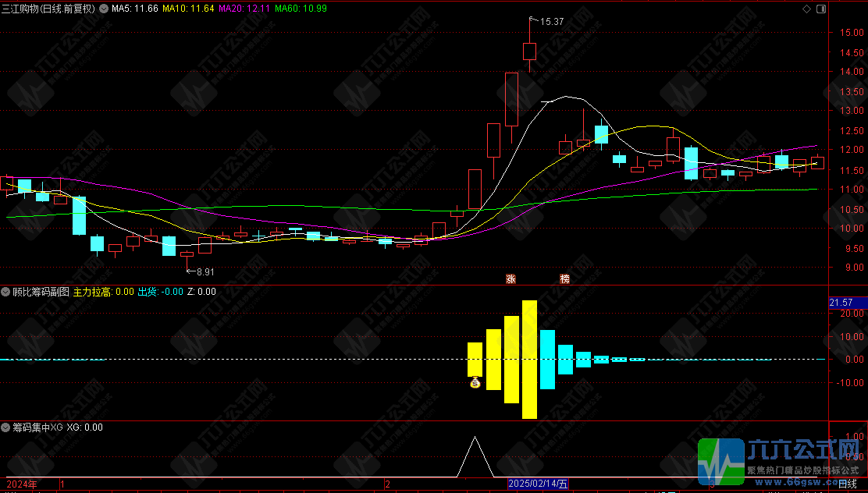Click the MA60: 10.99 label
The height and width of the screenshot is (493, 868).
pos(301,9)
